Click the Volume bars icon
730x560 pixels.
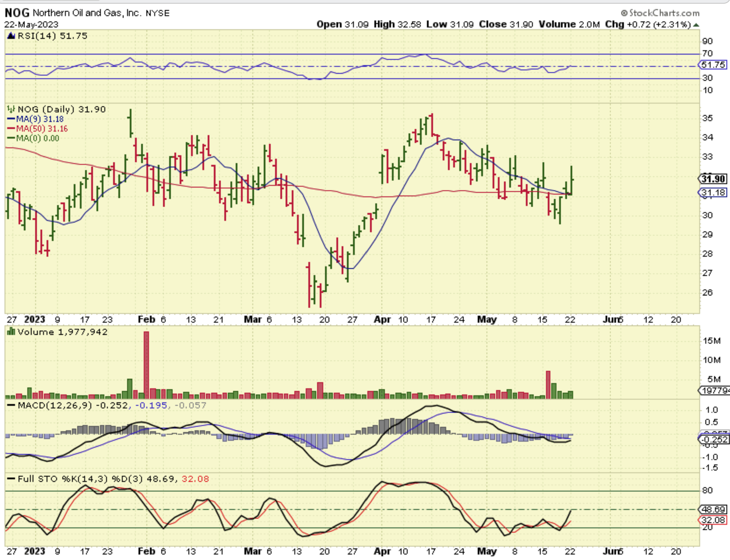tap(11, 332)
